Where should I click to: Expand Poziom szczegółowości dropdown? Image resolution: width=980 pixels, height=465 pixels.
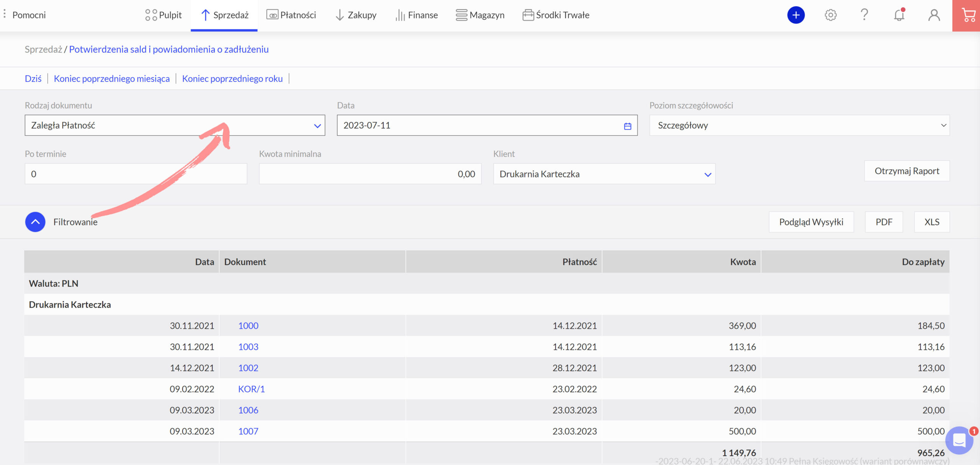pos(799,125)
